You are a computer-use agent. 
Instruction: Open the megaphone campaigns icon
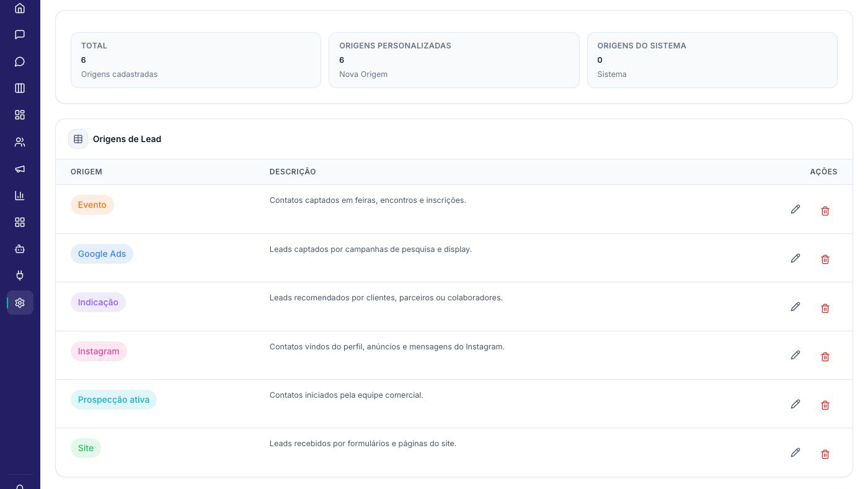pos(20,169)
